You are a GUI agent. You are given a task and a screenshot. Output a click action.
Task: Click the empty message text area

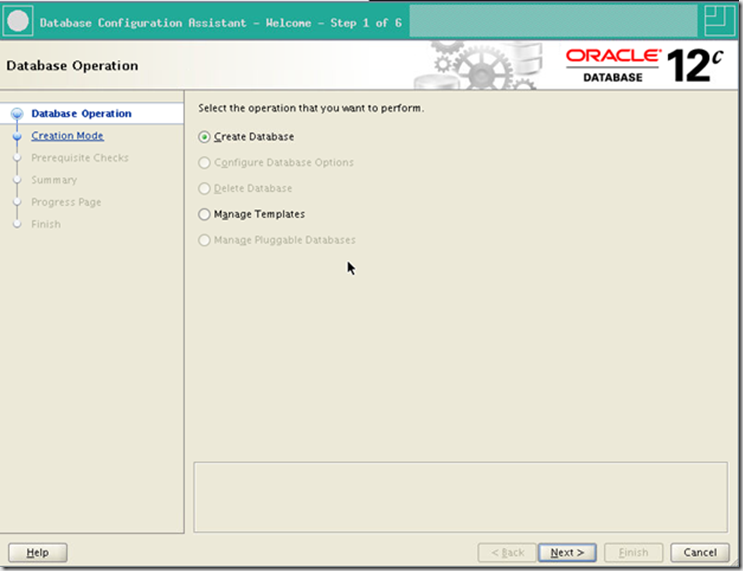[x=461, y=497]
